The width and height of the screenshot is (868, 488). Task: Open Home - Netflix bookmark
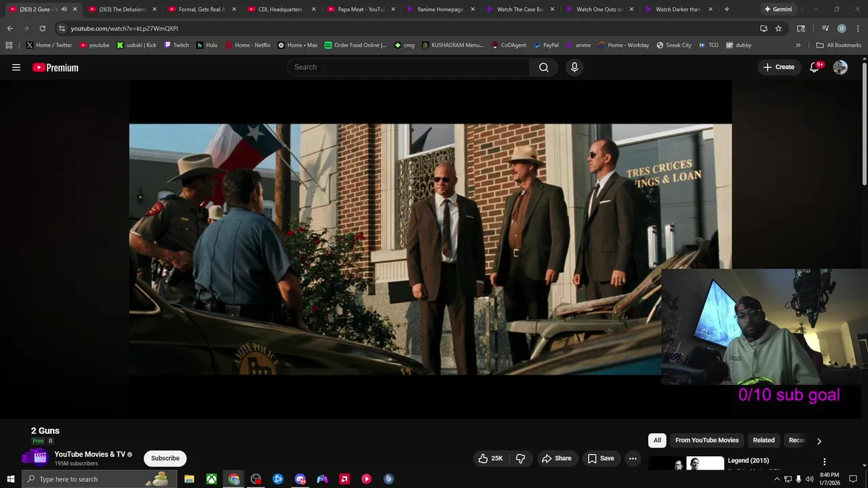click(247, 45)
